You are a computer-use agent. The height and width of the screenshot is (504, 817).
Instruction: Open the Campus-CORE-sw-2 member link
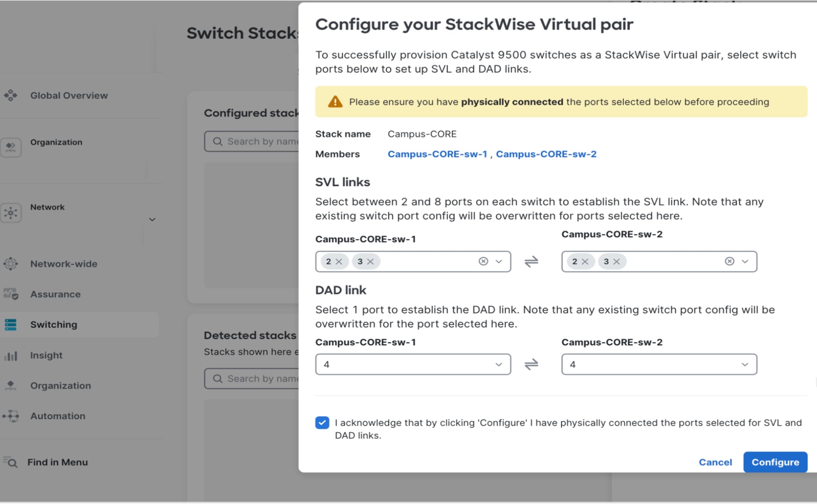[x=546, y=154]
